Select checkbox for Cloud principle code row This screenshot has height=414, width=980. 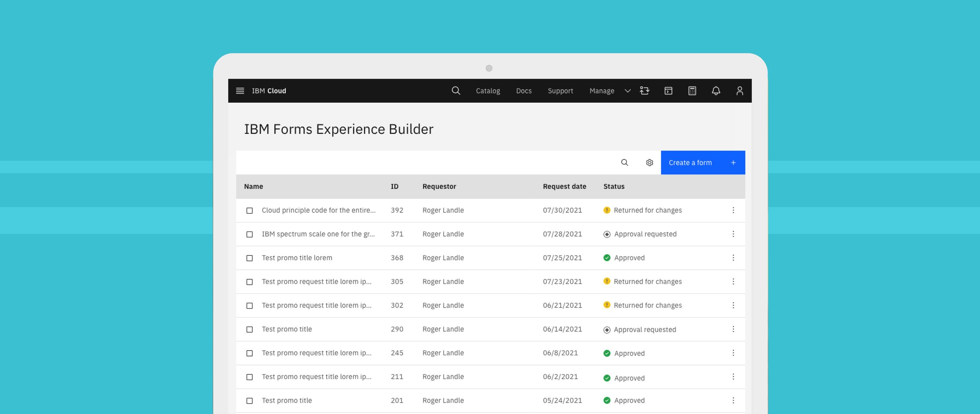[x=249, y=211]
